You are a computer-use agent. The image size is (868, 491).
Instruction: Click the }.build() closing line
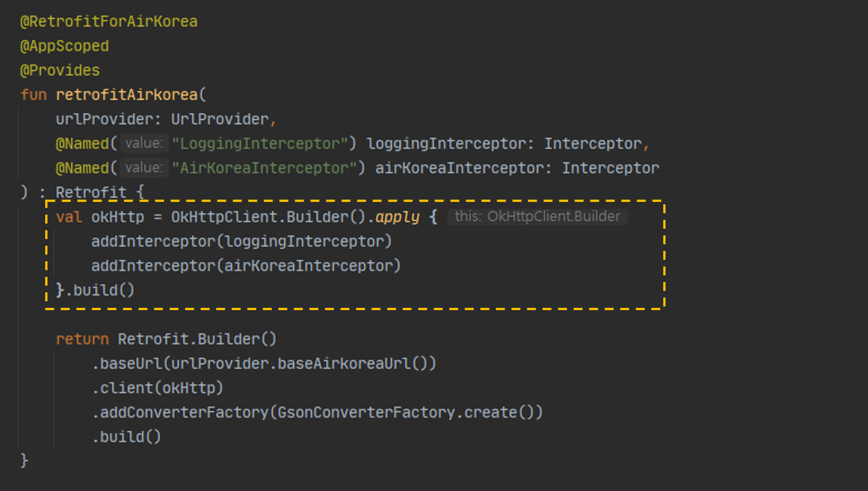click(95, 290)
